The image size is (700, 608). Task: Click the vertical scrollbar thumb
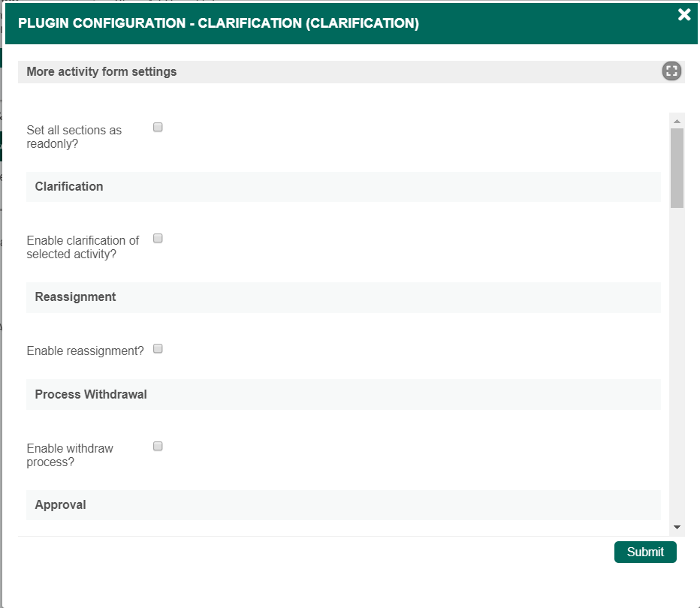(677, 168)
